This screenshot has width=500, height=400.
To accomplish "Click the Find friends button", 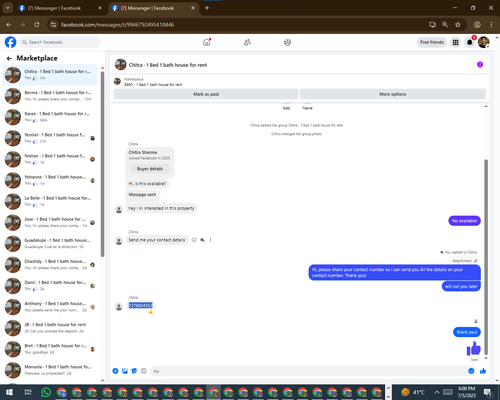I will point(432,42).
